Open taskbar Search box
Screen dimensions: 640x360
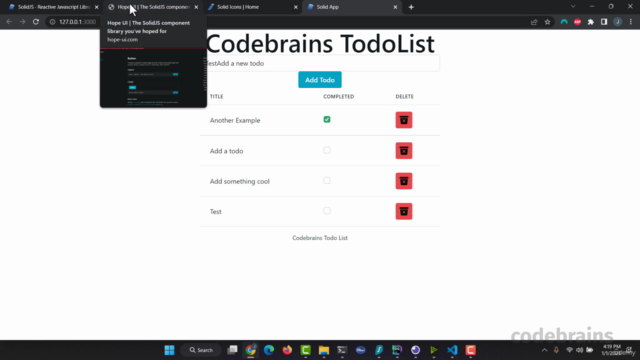[x=201, y=350]
